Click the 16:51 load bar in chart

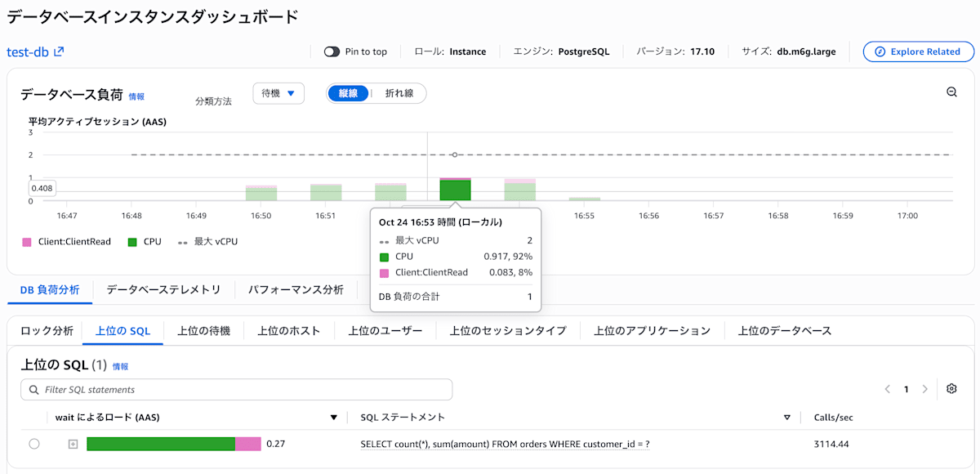point(326,192)
